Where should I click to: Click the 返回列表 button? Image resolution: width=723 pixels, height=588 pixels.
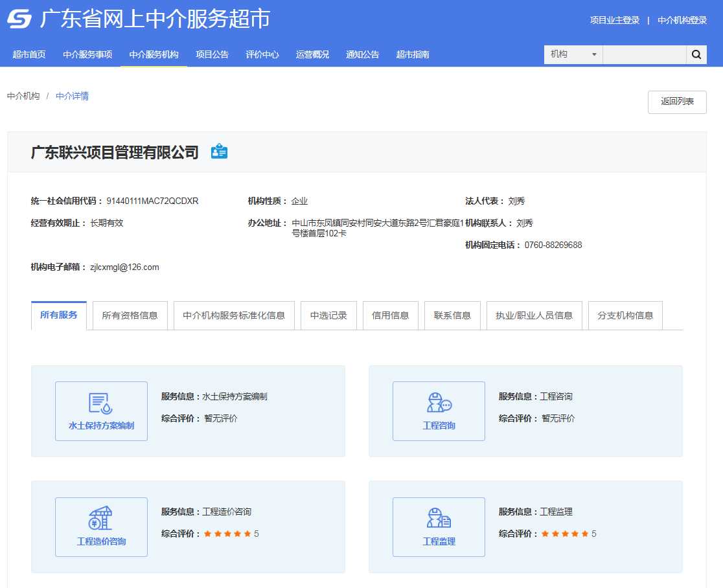(676, 102)
